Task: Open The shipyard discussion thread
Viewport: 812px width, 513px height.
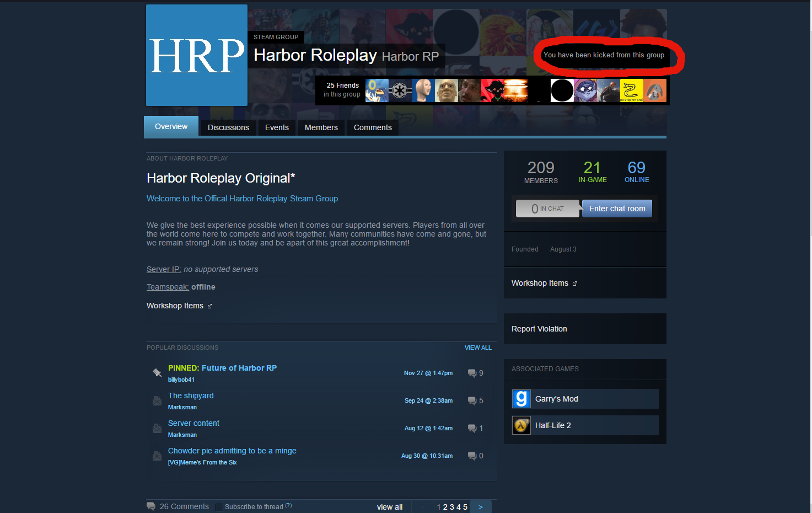Action: [x=191, y=396]
